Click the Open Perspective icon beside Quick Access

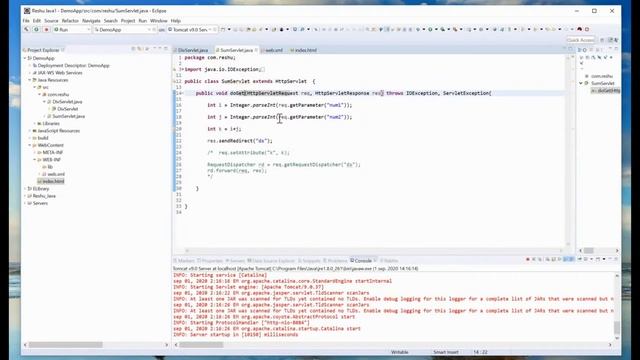602,40
